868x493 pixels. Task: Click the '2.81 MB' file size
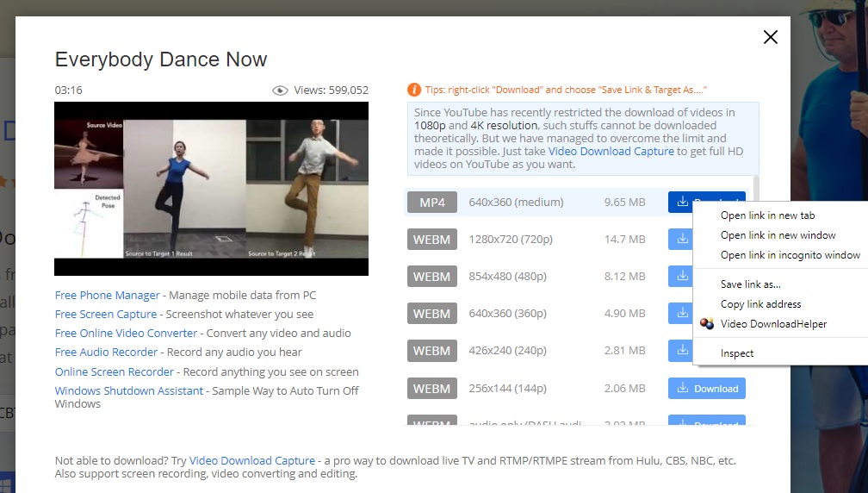pyautogui.click(x=624, y=350)
